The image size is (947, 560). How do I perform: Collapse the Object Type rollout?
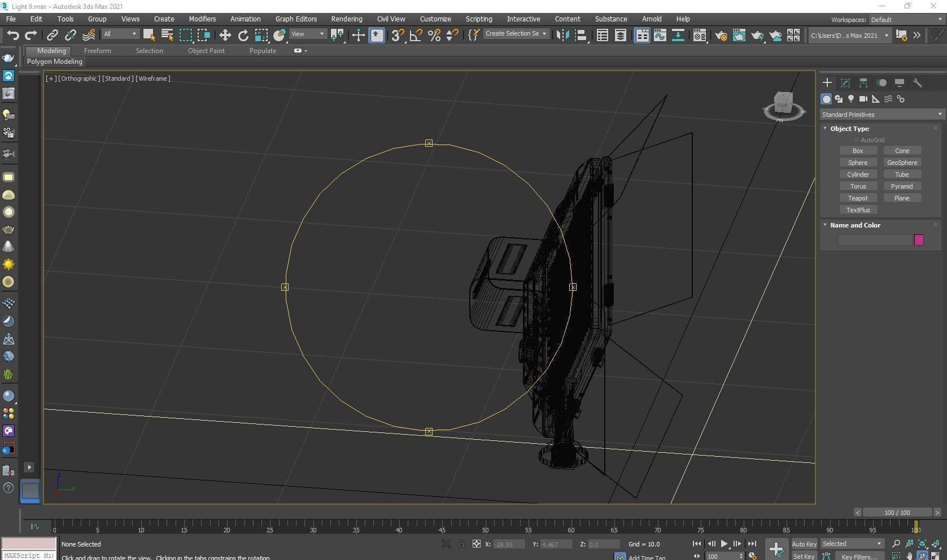click(825, 128)
